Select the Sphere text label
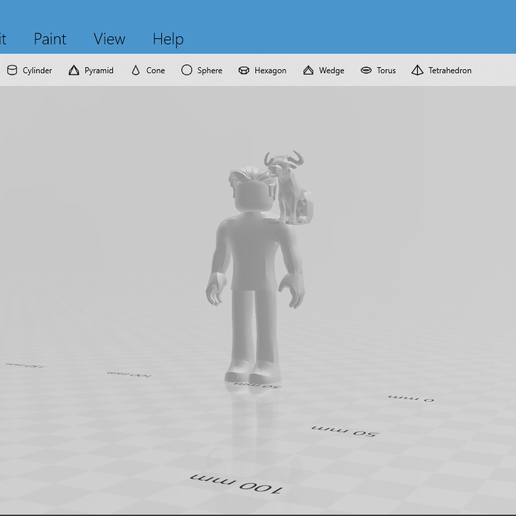 (x=210, y=71)
